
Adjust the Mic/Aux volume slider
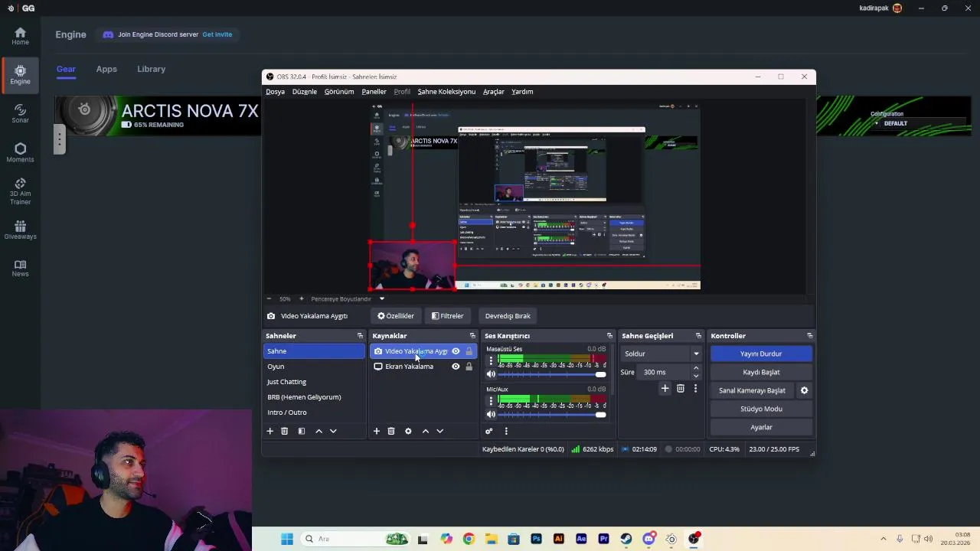(x=551, y=415)
